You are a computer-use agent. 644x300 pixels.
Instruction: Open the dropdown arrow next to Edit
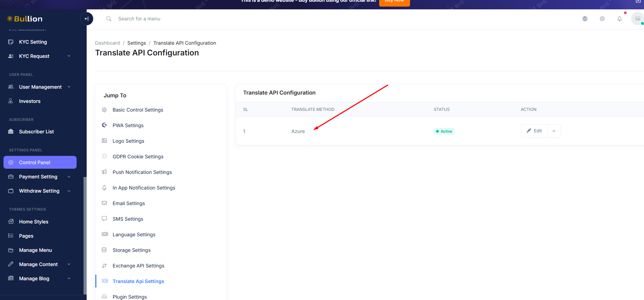point(554,131)
